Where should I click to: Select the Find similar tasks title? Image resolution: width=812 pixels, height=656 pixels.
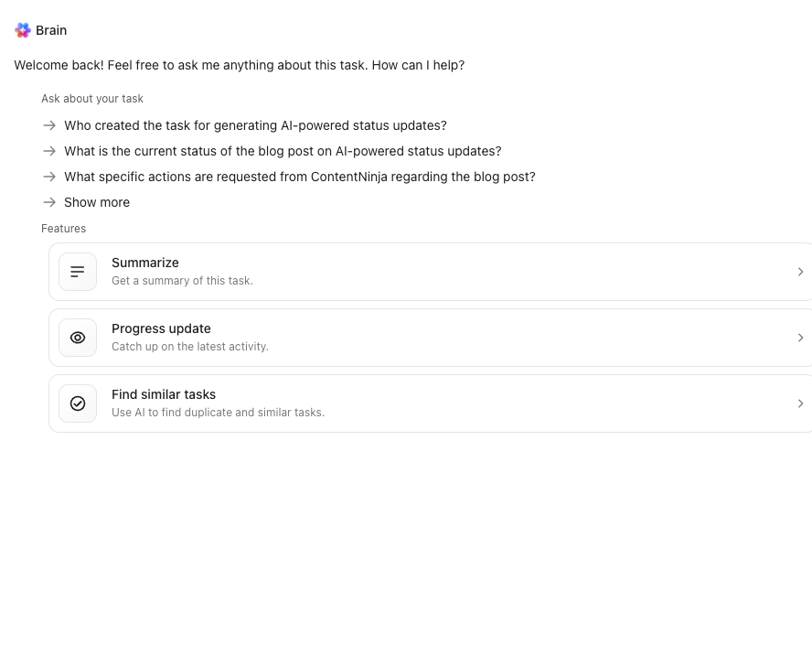click(x=164, y=394)
